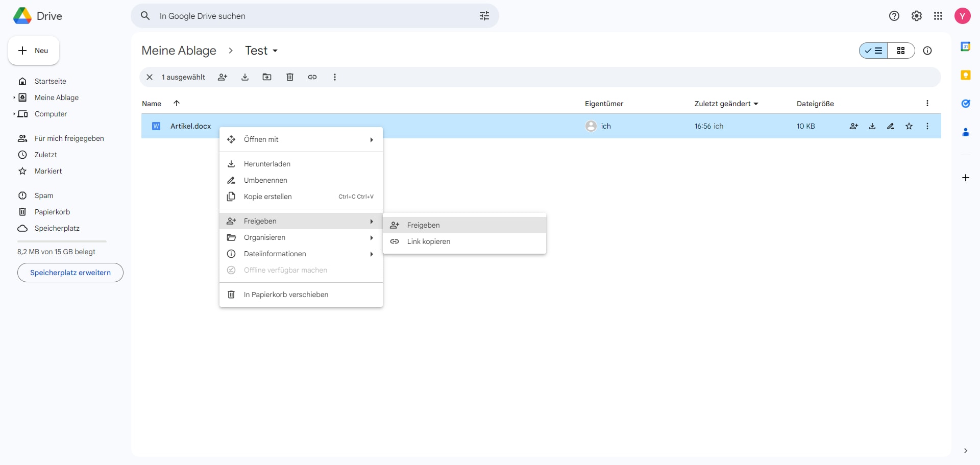This screenshot has width=980, height=465.
Task: Click download icon in Artikel.docx row
Action: pos(872,126)
